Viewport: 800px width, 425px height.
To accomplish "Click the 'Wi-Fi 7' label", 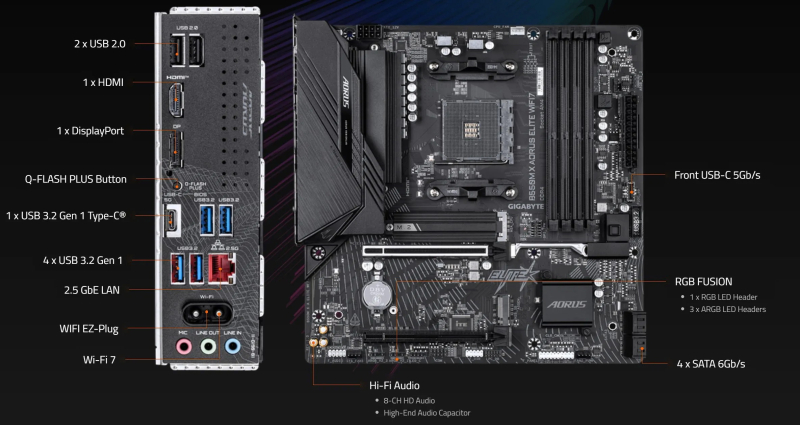I will pyautogui.click(x=99, y=360).
